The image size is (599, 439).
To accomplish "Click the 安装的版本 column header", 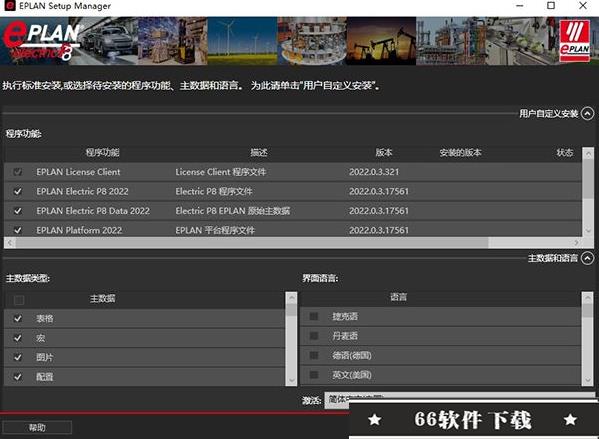I will pos(460,152).
